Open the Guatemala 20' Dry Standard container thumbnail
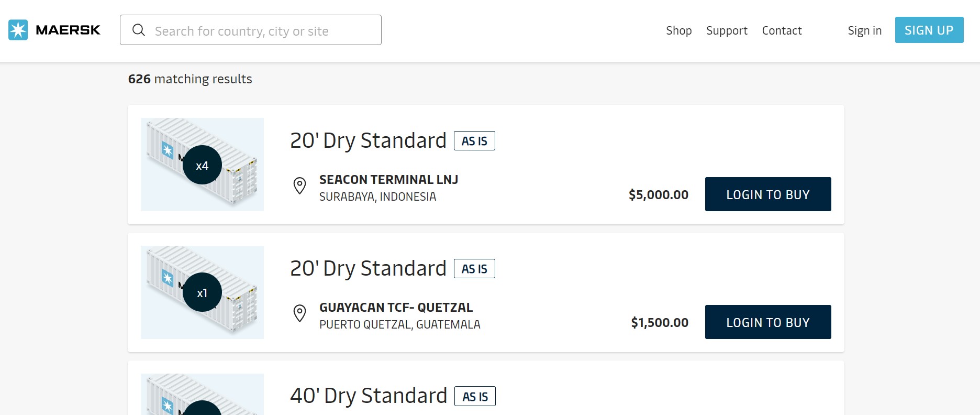Viewport: 980px width, 415px height. click(x=202, y=292)
